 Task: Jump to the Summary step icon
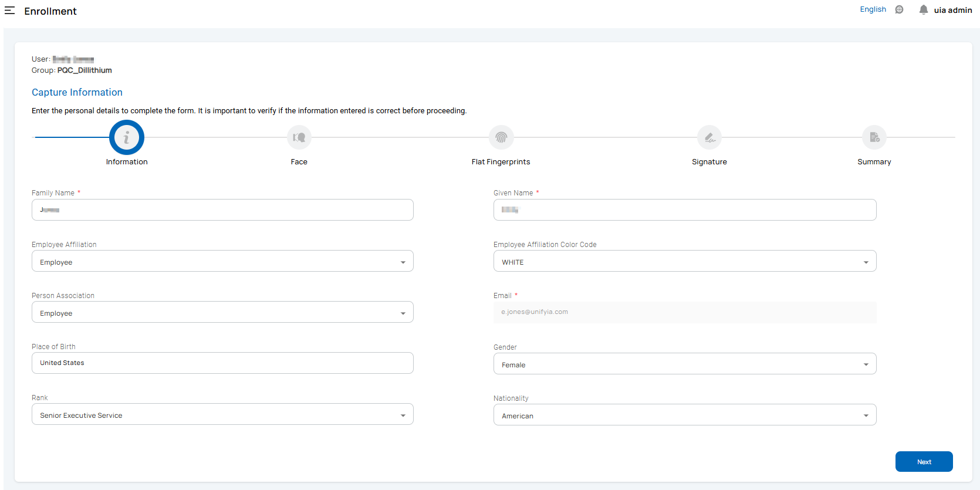click(874, 137)
